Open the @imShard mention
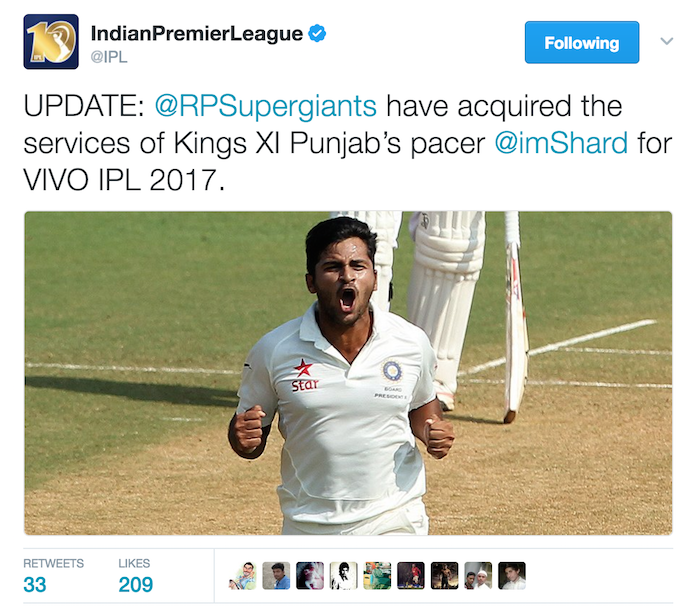Viewport: 700px width, 614px height. pos(561,143)
